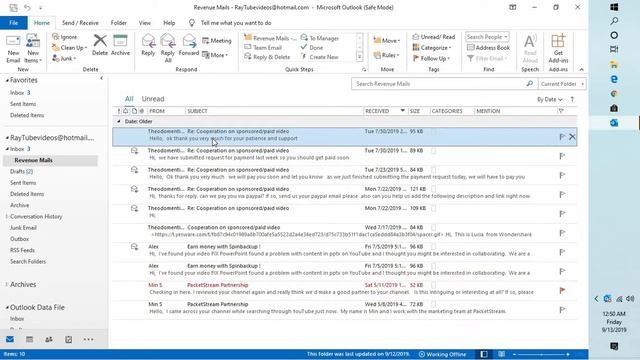
Task: Reverse the sort order arrow
Action: (x=572, y=99)
